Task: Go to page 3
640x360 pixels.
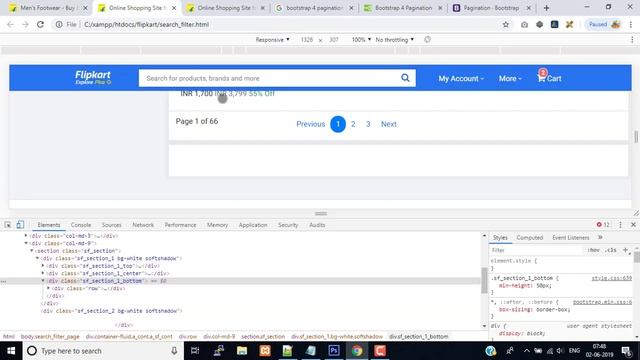Action: click(x=368, y=124)
